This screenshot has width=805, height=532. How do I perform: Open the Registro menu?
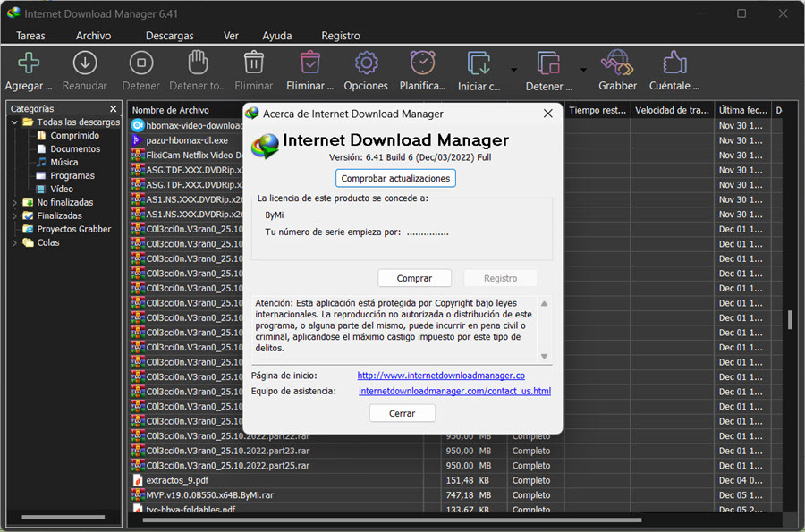pyautogui.click(x=341, y=36)
